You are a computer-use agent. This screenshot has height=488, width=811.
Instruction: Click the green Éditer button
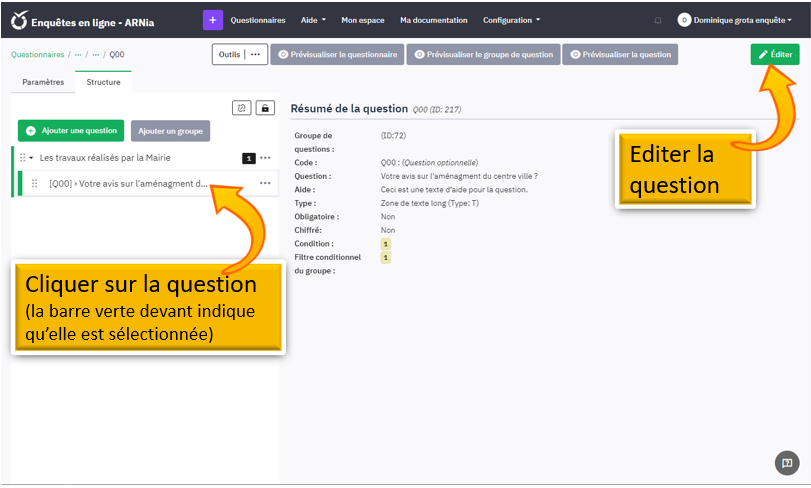[775, 54]
